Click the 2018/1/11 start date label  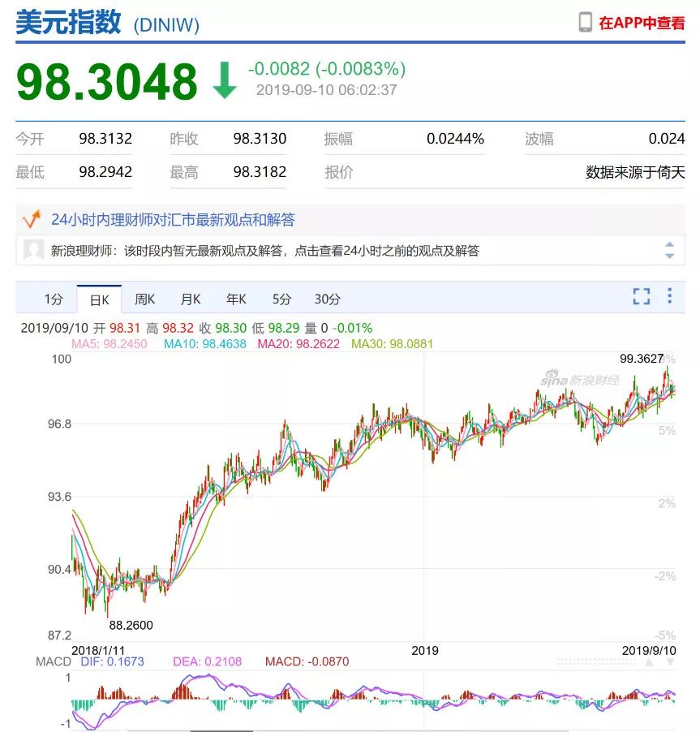click(98, 650)
